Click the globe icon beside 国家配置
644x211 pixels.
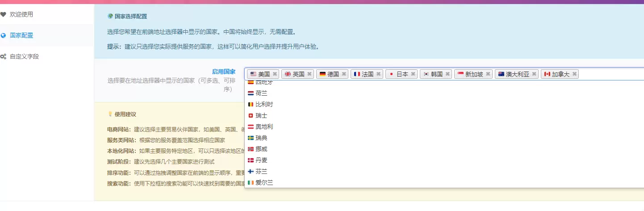click(x=3, y=35)
